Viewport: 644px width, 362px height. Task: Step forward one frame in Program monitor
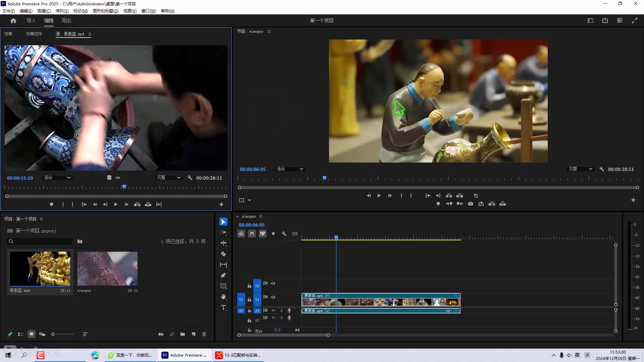pos(390,196)
